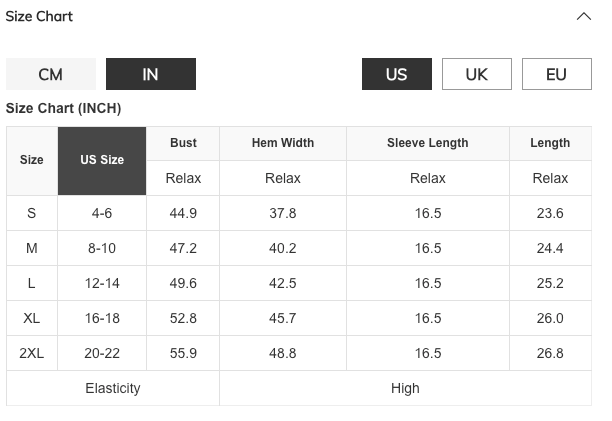Click the Bust column header
Image resolution: width=612 pixels, height=421 pixels.
[183, 143]
